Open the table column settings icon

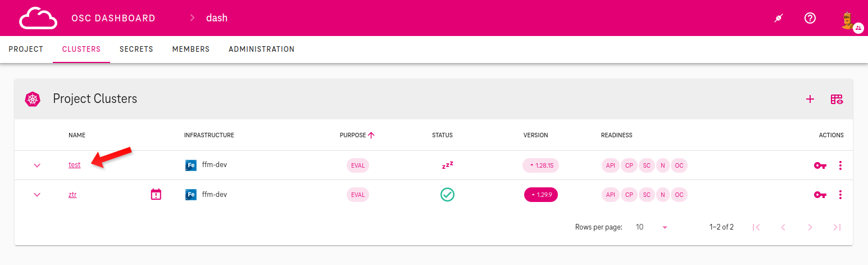click(x=837, y=99)
